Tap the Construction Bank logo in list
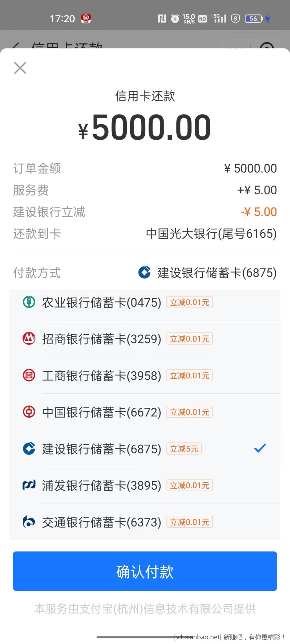Screen dimensions: 290x644 [x=29, y=449]
